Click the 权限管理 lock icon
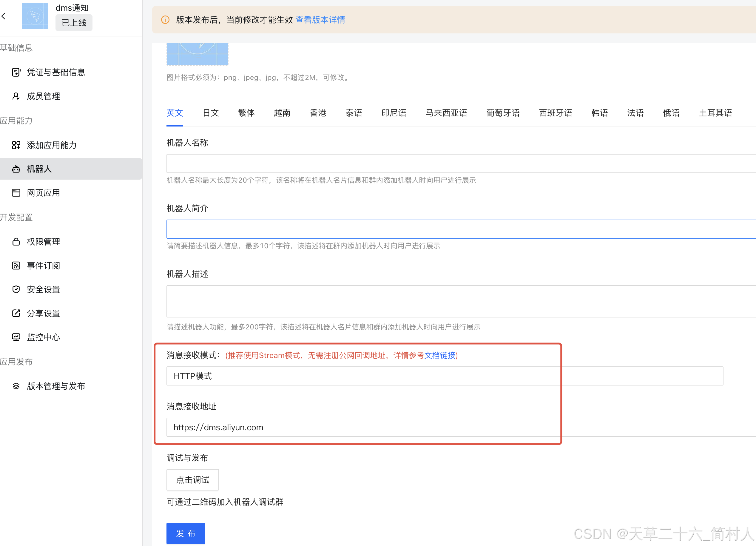This screenshot has height=546, width=756. point(16,241)
